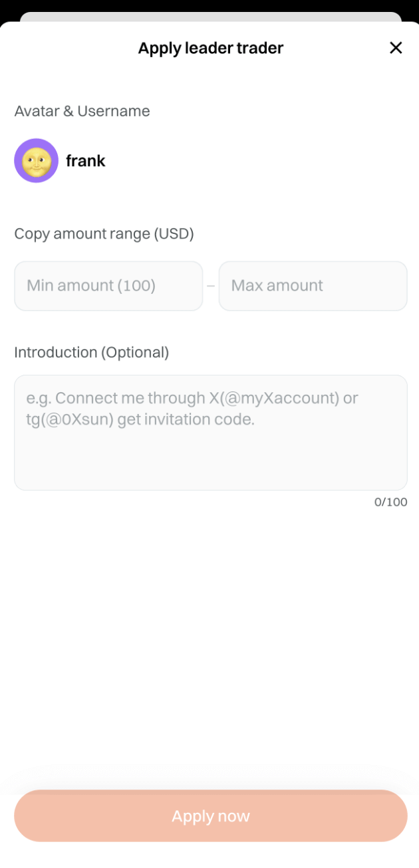Click the 0/100 character counter
This screenshot has width=419, height=868.
pos(391,502)
